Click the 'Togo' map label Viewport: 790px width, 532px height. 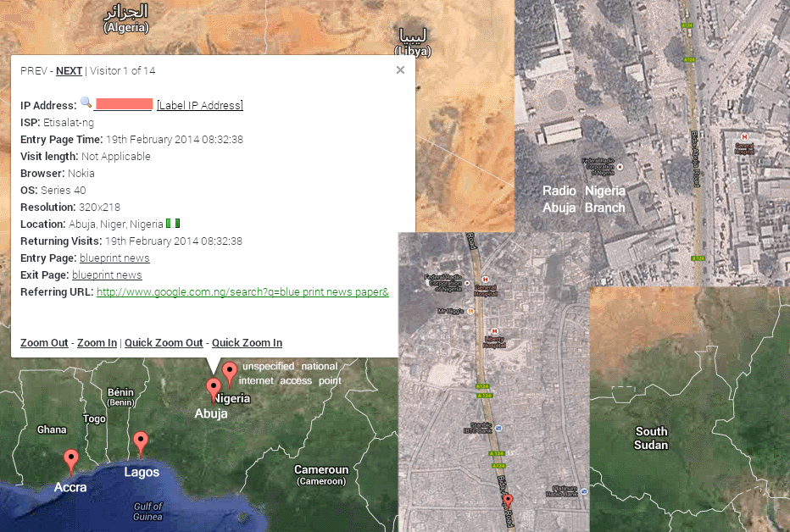click(94, 418)
